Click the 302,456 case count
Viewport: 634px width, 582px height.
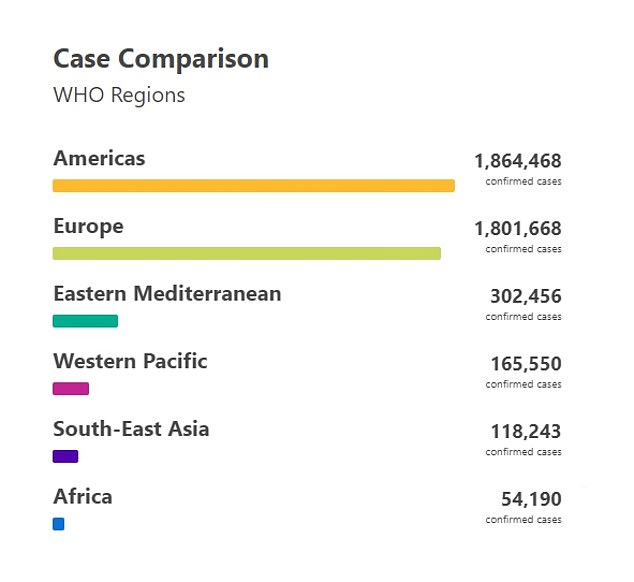coord(525,297)
